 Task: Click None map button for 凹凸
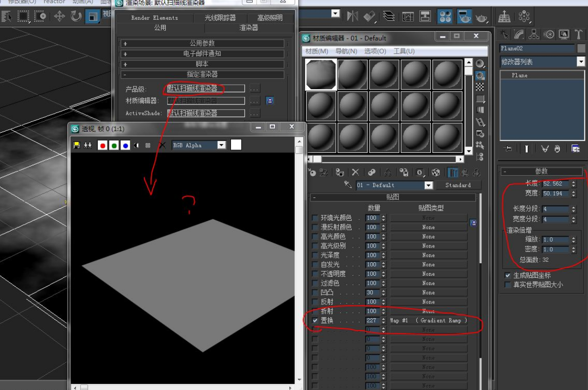click(429, 292)
